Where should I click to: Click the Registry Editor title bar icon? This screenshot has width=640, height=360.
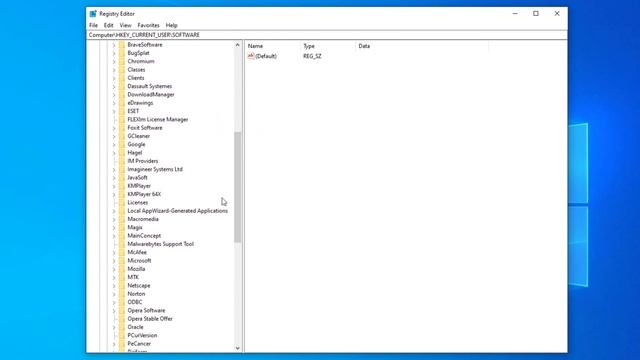(x=93, y=13)
